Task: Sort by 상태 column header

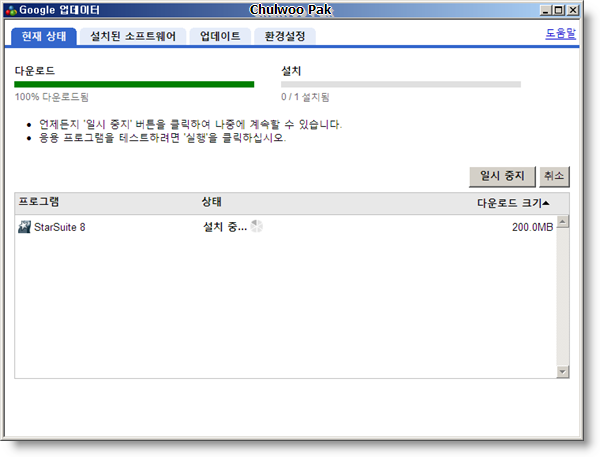Action: [x=212, y=202]
